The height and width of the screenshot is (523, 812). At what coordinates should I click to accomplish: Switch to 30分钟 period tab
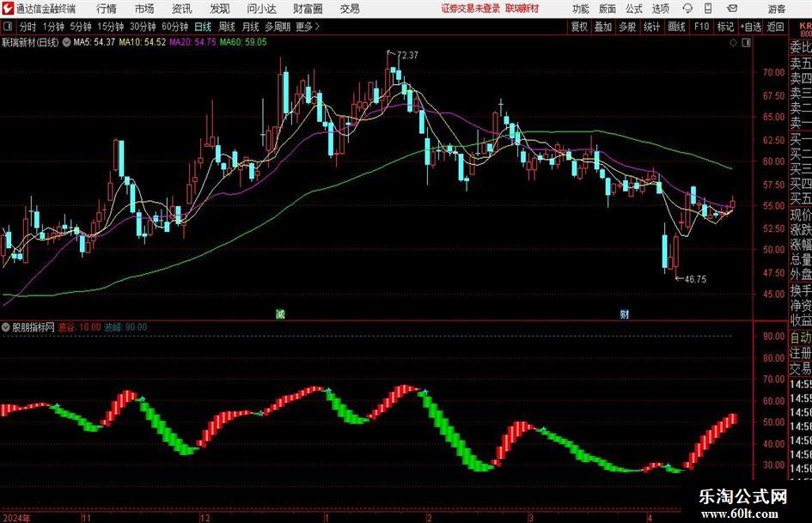(143, 27)
